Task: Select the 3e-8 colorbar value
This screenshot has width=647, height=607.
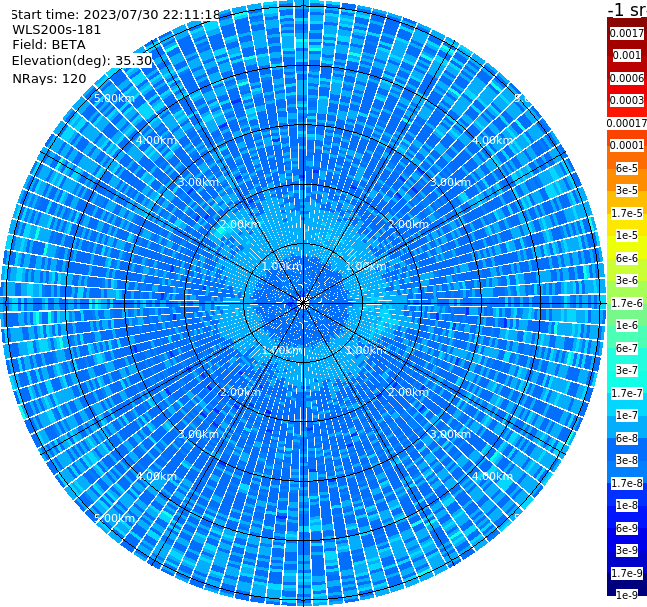Action: pos(627,460)
